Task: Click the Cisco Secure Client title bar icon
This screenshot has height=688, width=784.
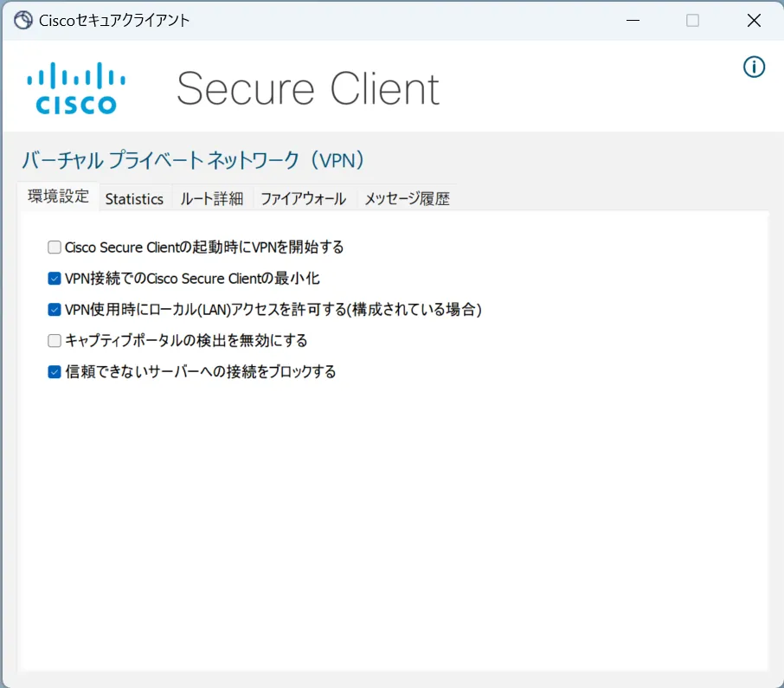Action: tap(23, 21)
